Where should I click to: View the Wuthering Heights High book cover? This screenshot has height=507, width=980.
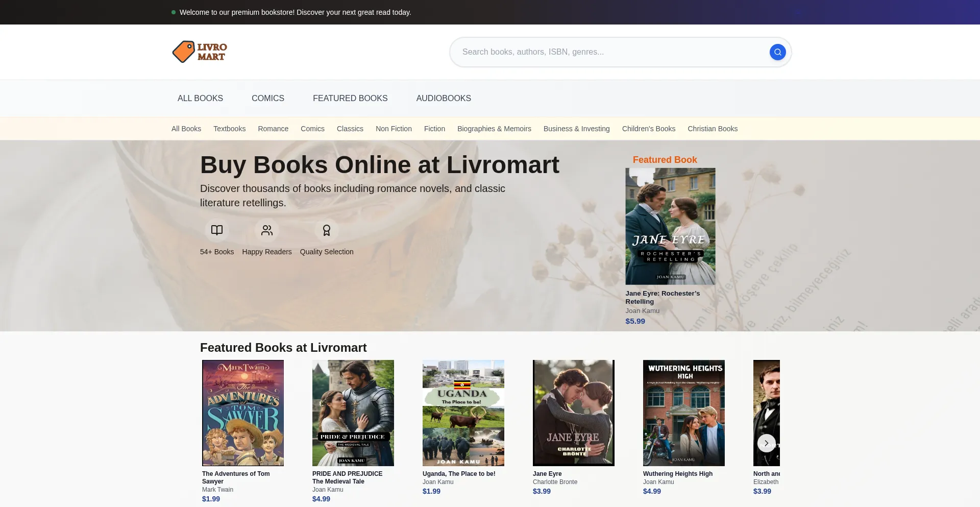point(683,413)
